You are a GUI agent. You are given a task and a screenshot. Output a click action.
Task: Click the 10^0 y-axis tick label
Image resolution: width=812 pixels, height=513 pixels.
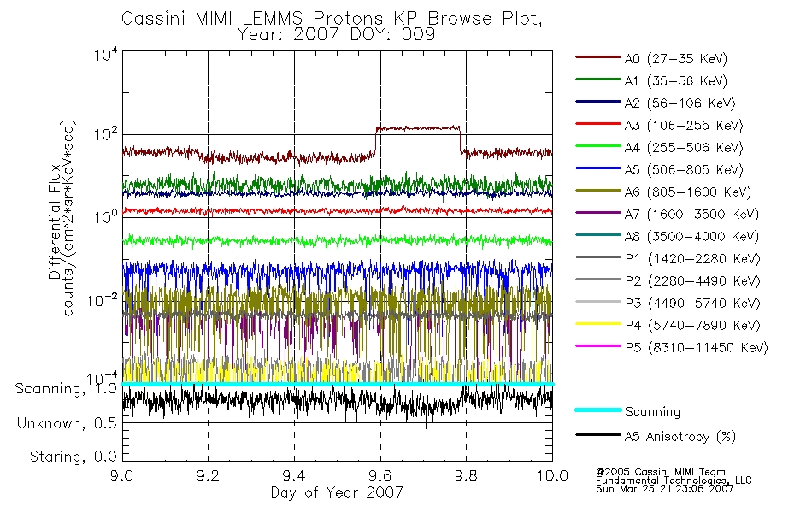[106, 216]
